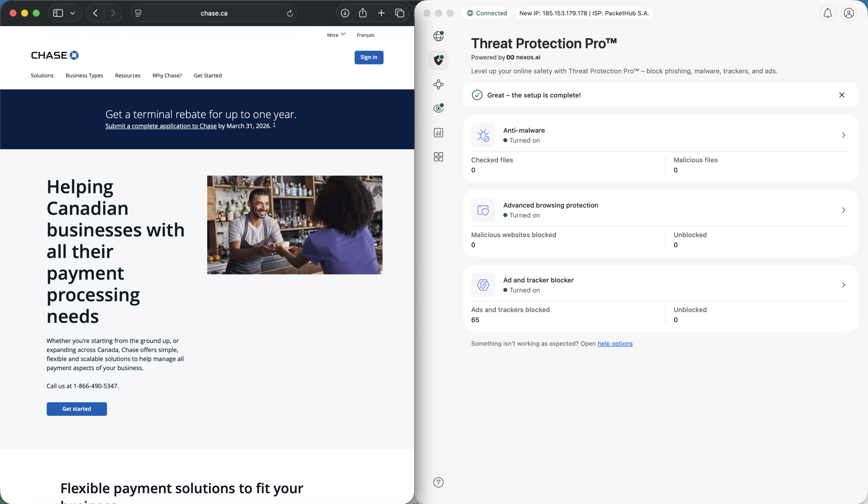The width and height of the screenshot is (868, 504).
Task: Dismiss the setup complete banner
Action: 842,95
